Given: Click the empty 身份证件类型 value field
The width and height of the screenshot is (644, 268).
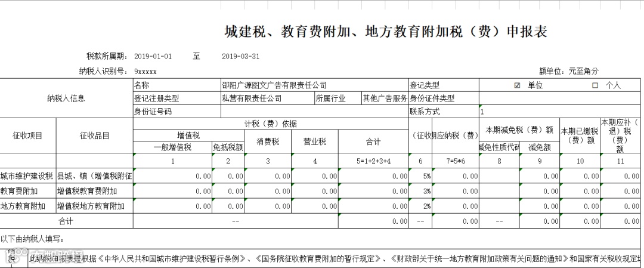Looking at the screenshot, I should point(559,98).
